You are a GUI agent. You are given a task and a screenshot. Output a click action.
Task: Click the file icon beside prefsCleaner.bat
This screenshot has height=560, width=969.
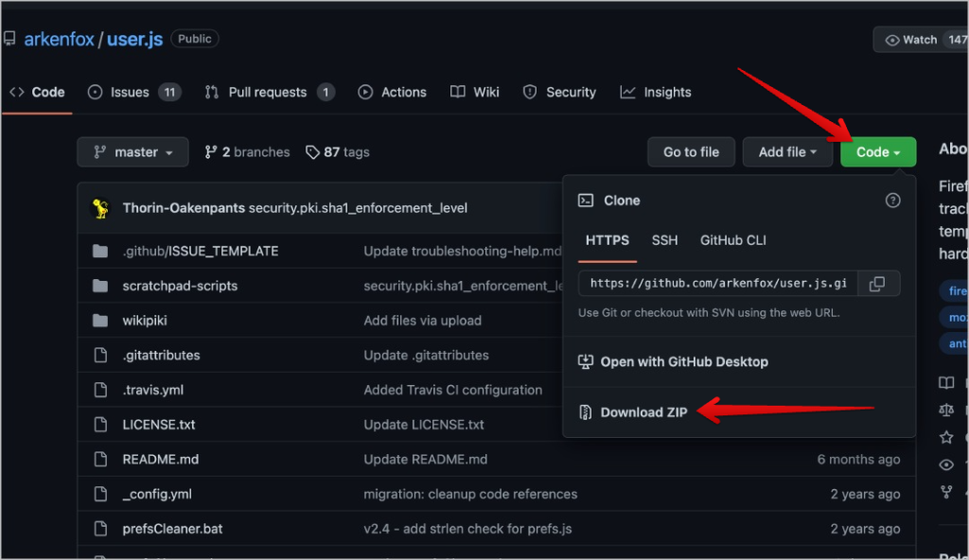click(x=100, y=529)
